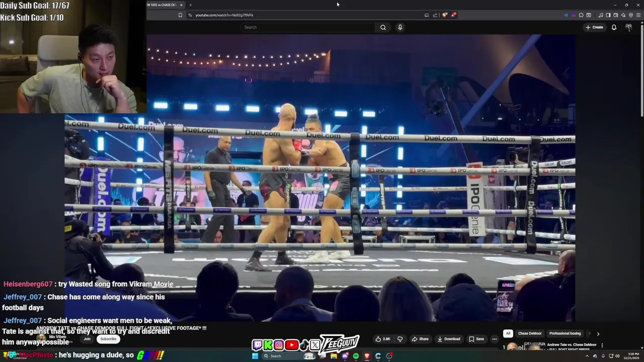
Task: Click the microphone icon in system tray
Action: click(x=603, y=356)
